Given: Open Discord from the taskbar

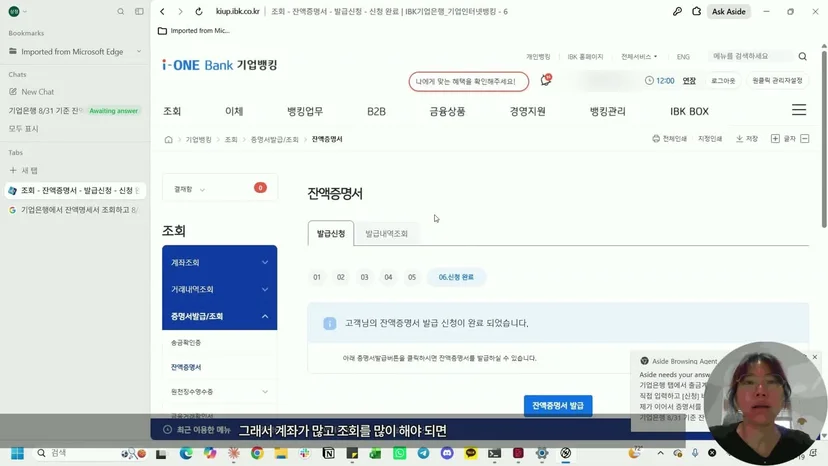Looking at the screenshot, I should 447,453.
